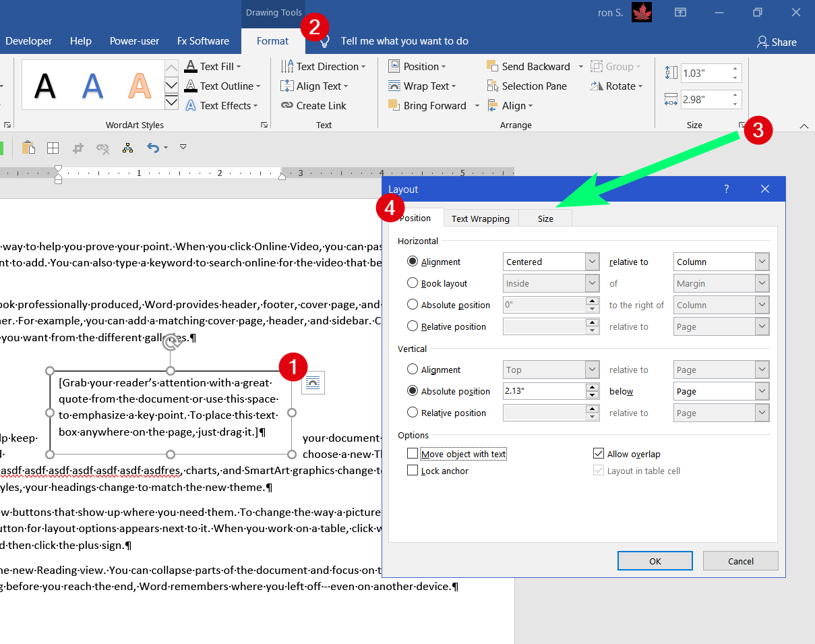
Task: Apply the black WordArt style
Action: tap(45, 85)
